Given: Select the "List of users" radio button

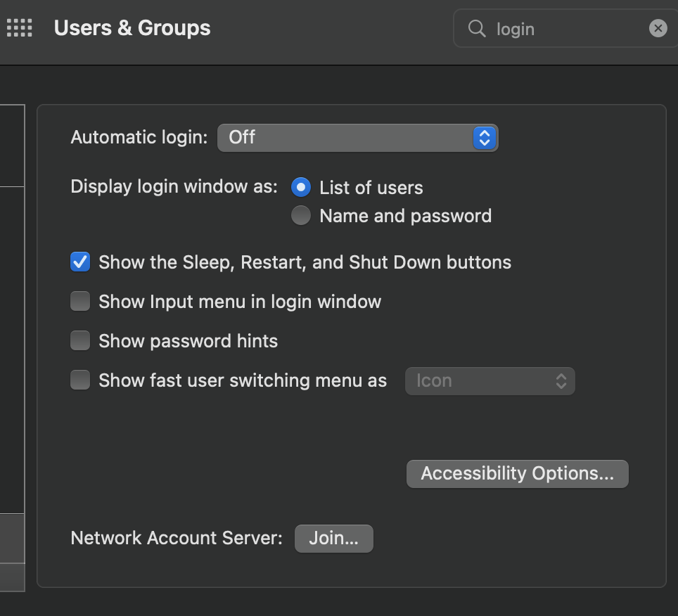Looking at the screenshot, I should click(x=301, y=187).
